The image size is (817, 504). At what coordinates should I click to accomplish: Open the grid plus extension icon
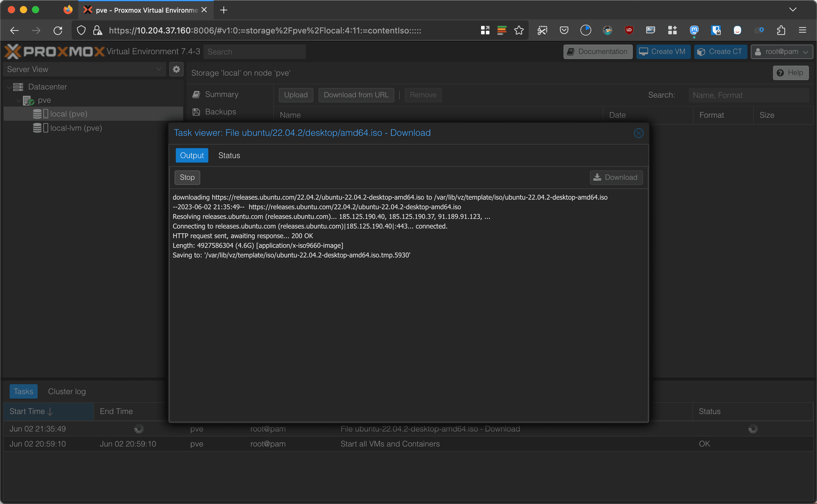tap(673, 30)
